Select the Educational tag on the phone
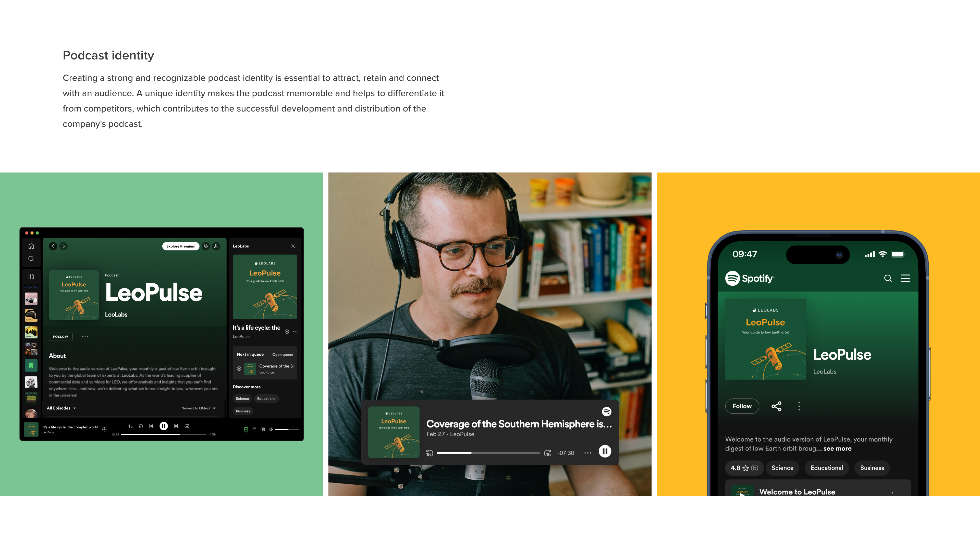980x558 pixels. pyautogui.click(x=826, y=468)
